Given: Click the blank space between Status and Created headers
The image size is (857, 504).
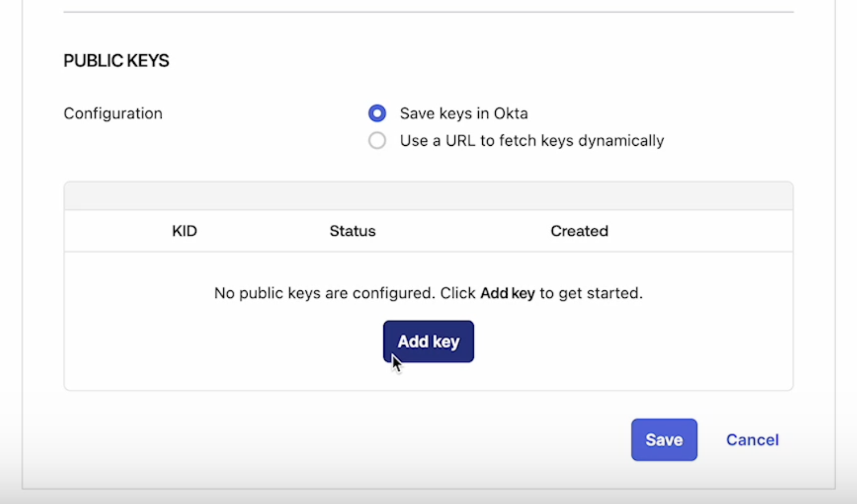Looking at the screenshot, I should click(463, 231).
